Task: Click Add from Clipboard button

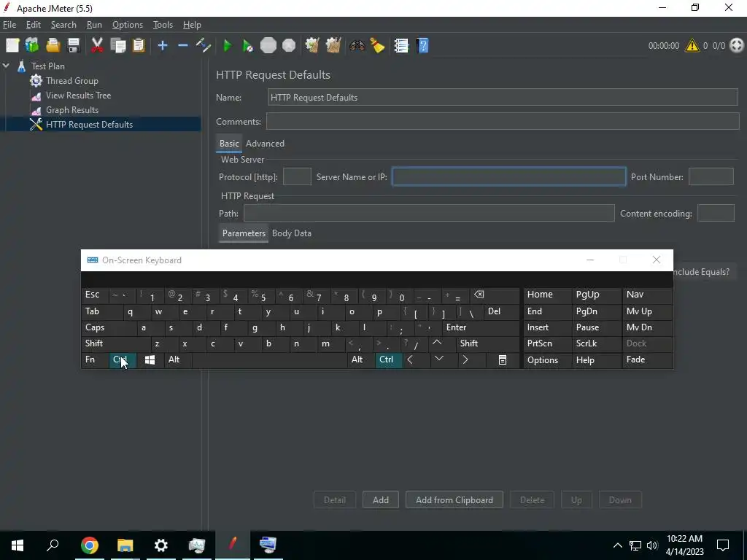Action: [454, 500]
